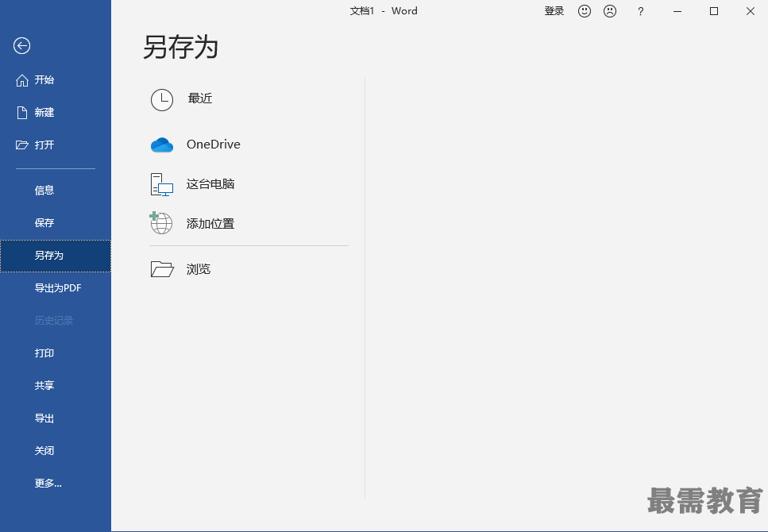Select the 最近 location label
Viewport: 768px width, 532px height.
coord(200,98)
